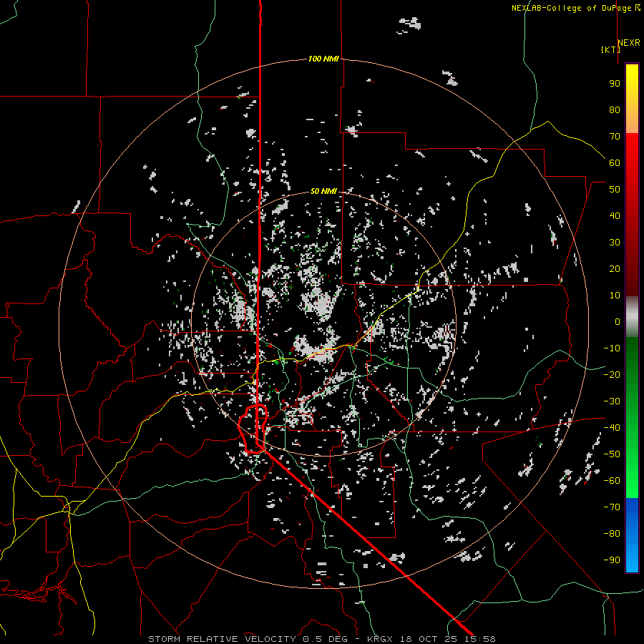The height and width of the screenshot is (644, 644).
Task: Click the -70 value on the velocity scale
Action: tap(612, 507)
